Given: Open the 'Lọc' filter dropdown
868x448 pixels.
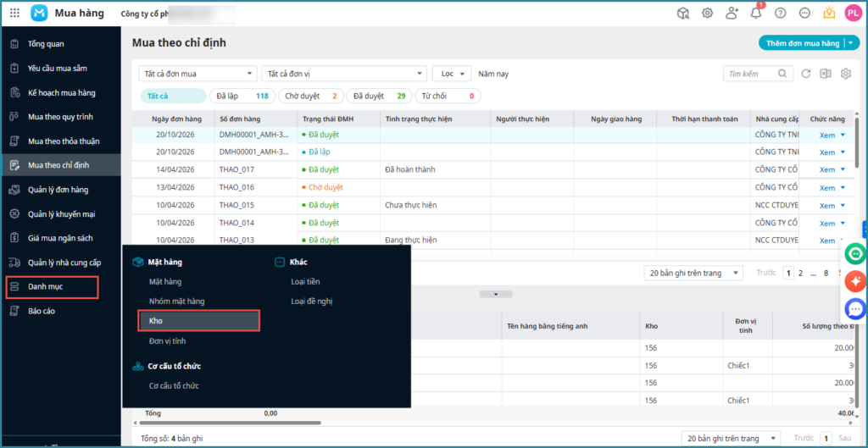Looking at the screenshot, I should [451, 74].
